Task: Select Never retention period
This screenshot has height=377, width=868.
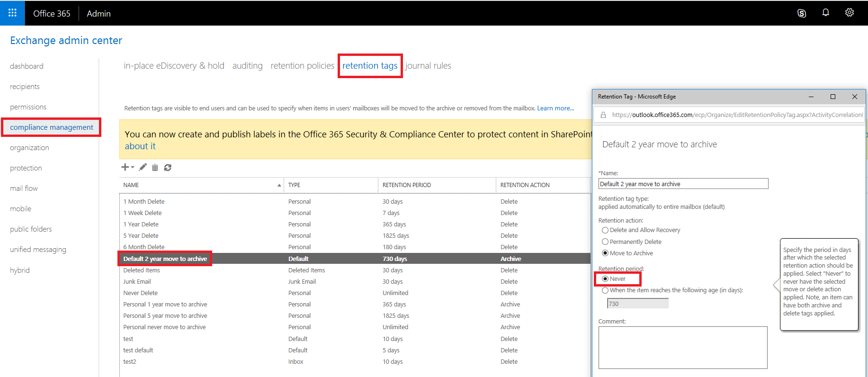Action: pos(605,279)
